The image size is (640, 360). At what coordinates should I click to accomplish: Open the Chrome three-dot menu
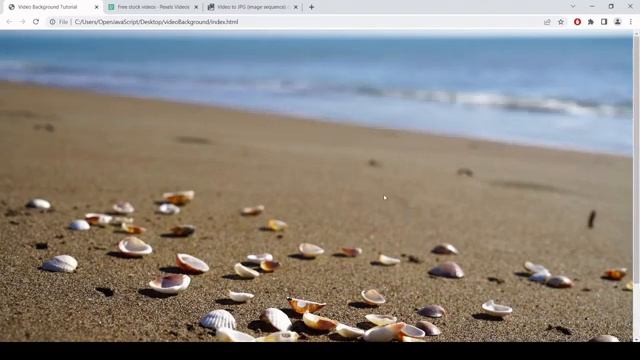[631, 22]
